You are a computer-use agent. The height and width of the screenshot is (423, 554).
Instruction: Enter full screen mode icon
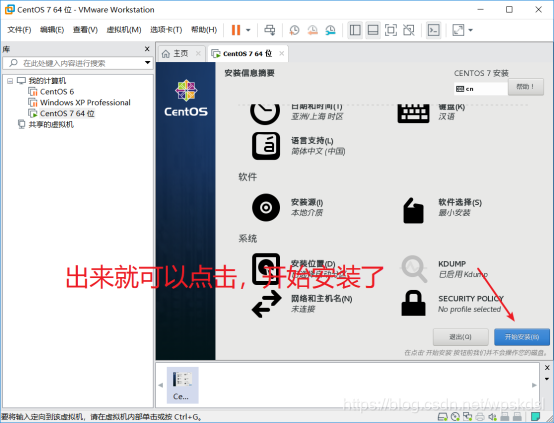(x=390, y=30)
